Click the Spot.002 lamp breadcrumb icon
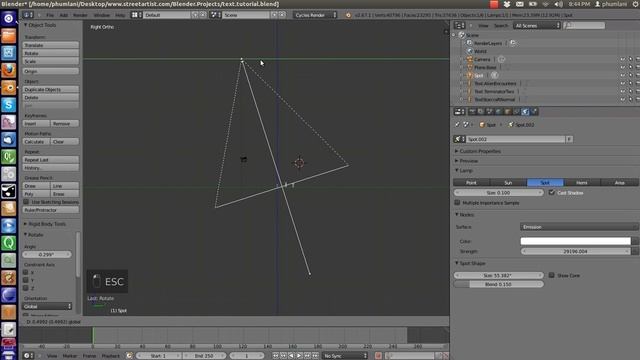The height and width of the screenshot is (360, 640). (511, 124)
